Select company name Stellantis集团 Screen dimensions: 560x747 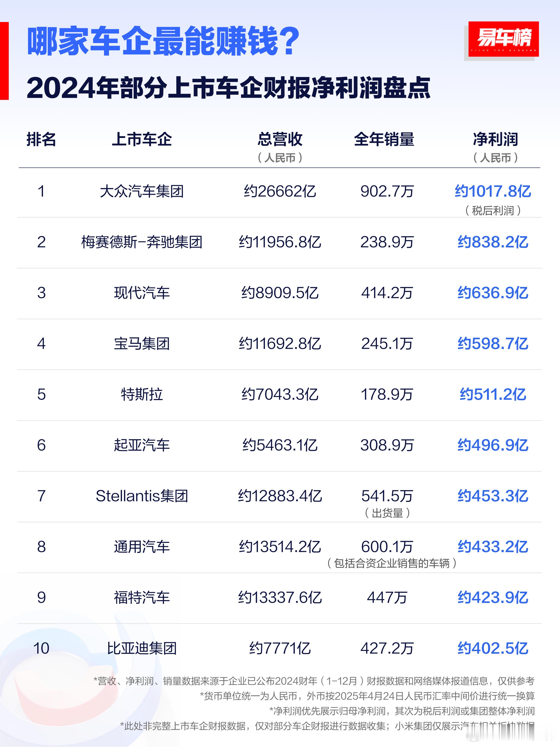[142, 496]
